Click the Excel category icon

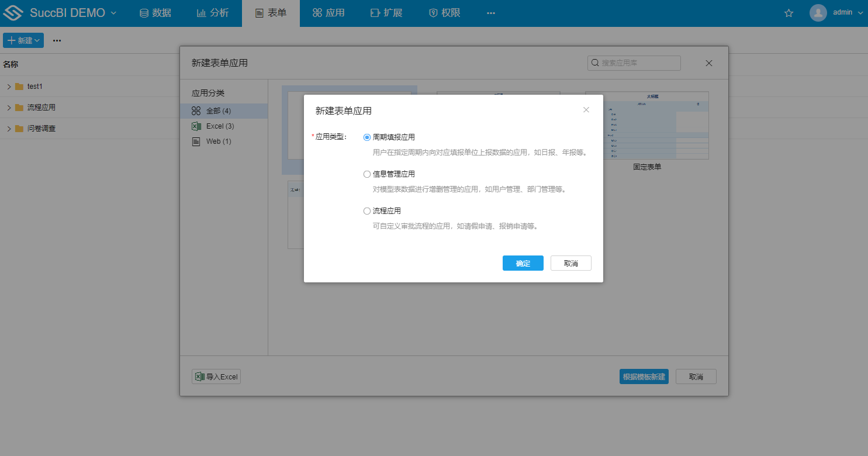tap(196, 126)
